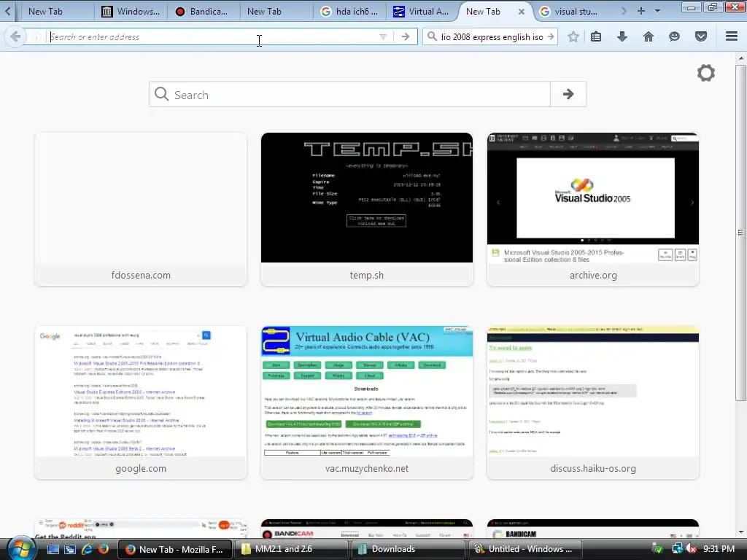The height and width of the screenshot is (560, 747).
Task: Open the Firefox hamburger menu
Action: 732,36
